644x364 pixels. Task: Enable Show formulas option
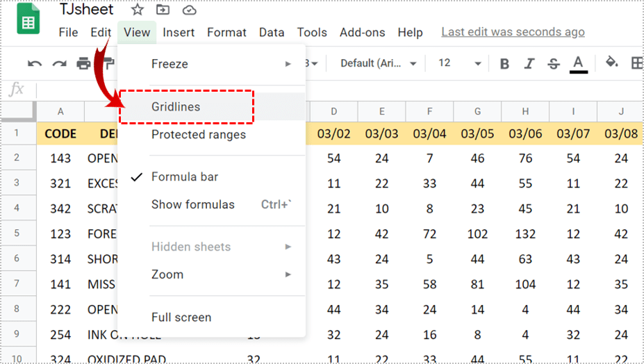click(193, 205)
